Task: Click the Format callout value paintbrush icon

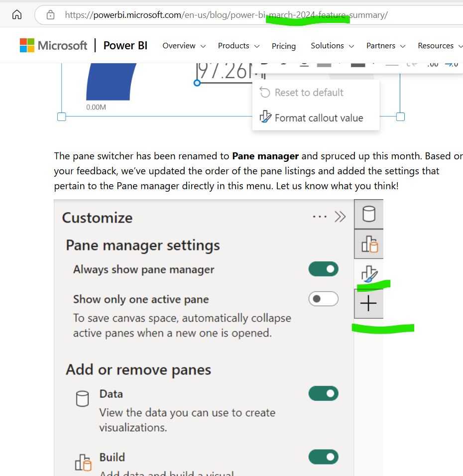Action: tap(265, 117)
